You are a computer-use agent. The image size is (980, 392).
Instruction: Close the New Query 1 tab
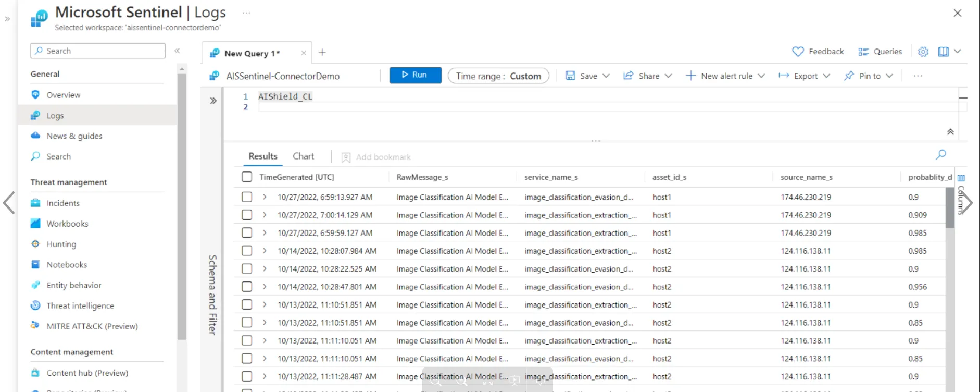(x=304, y=53)
